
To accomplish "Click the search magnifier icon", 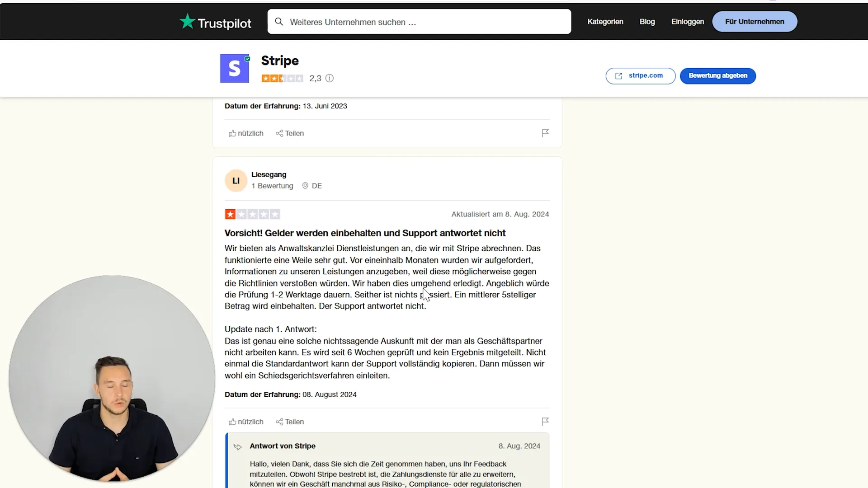I will tap(279, 22).
